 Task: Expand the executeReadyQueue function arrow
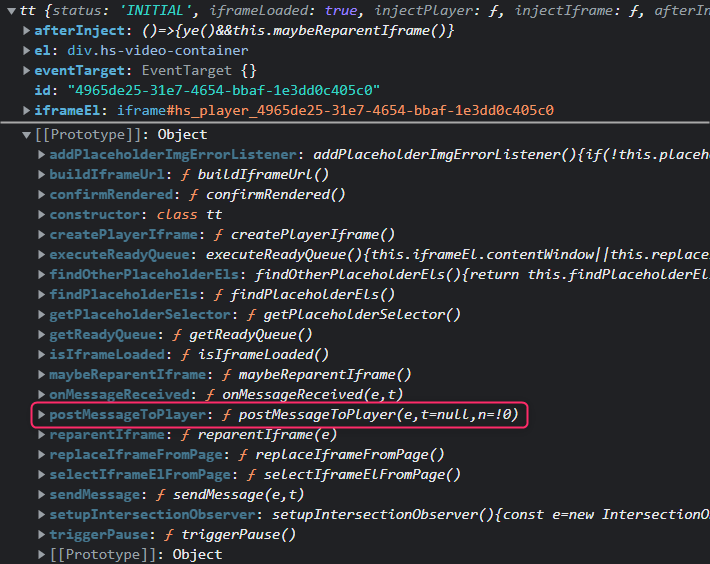[x=41, y=254]
